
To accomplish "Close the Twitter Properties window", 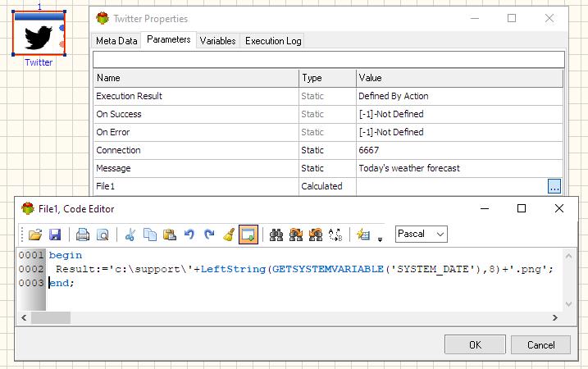I will coord(549,18).
